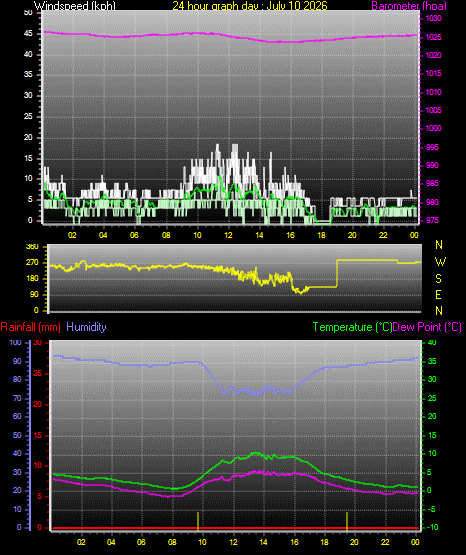Click the 45 windspeed scale value

(x=28, y=34)
